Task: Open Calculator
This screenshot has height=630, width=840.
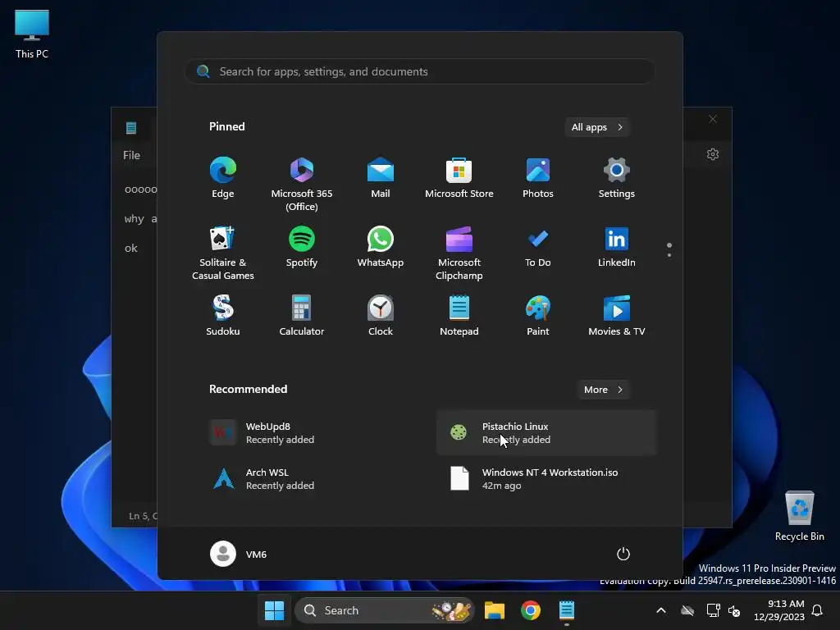Action: click(302, 316)
